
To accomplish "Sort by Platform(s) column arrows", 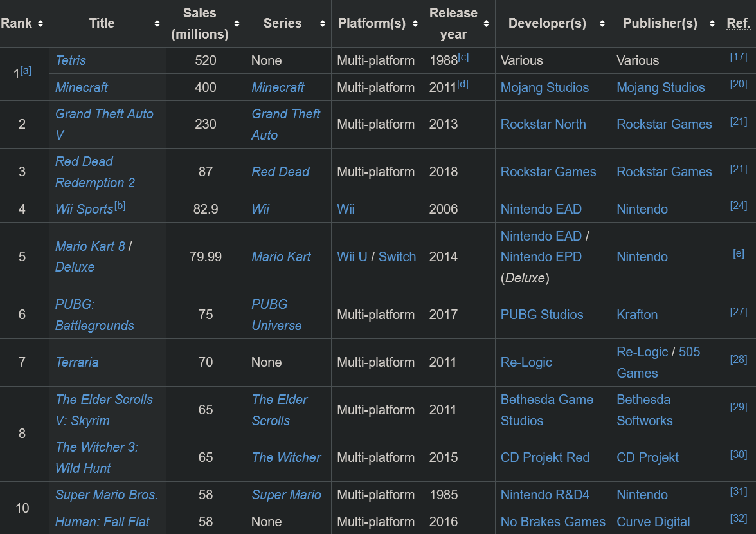I will (x=415, y=24).
